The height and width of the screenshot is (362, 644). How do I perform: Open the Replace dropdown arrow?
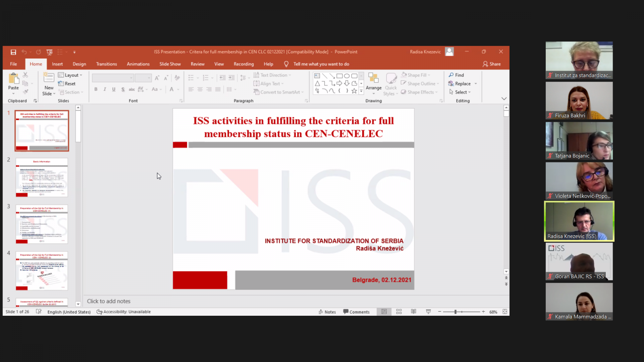pos(476,84)
